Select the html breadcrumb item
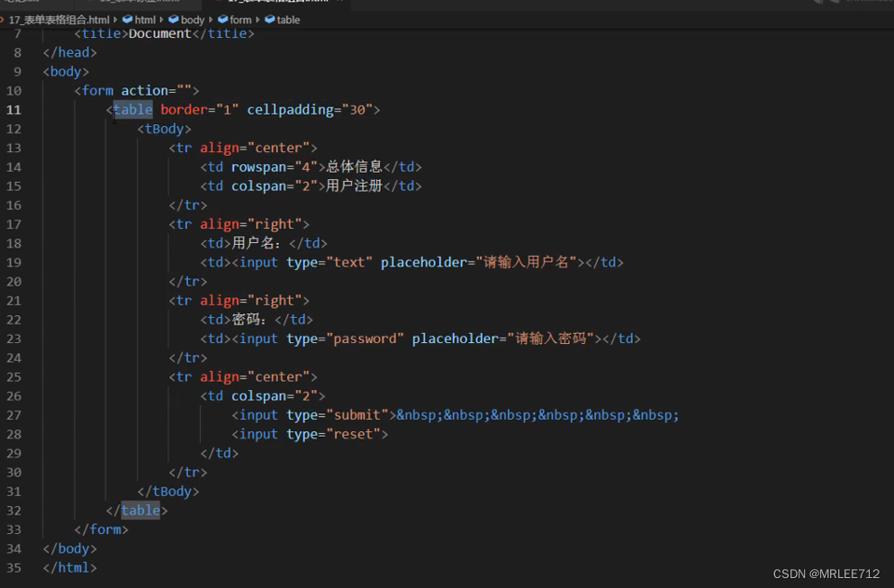 point(140,20)
